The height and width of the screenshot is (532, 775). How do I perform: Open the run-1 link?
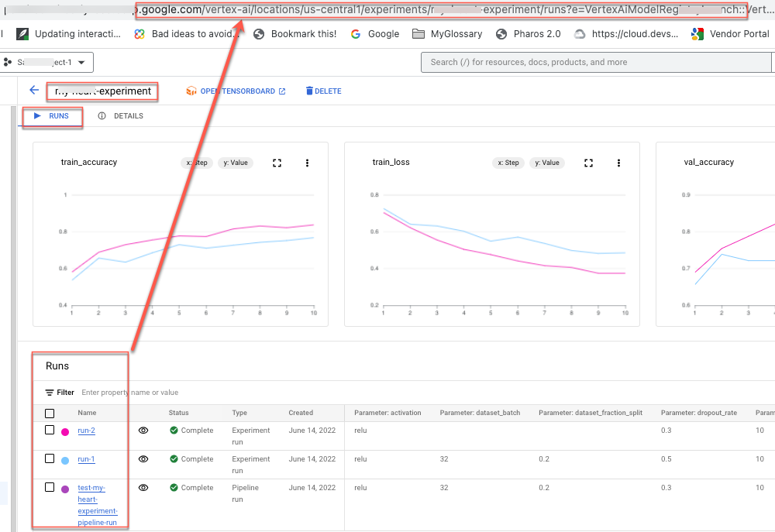point(86,459)
